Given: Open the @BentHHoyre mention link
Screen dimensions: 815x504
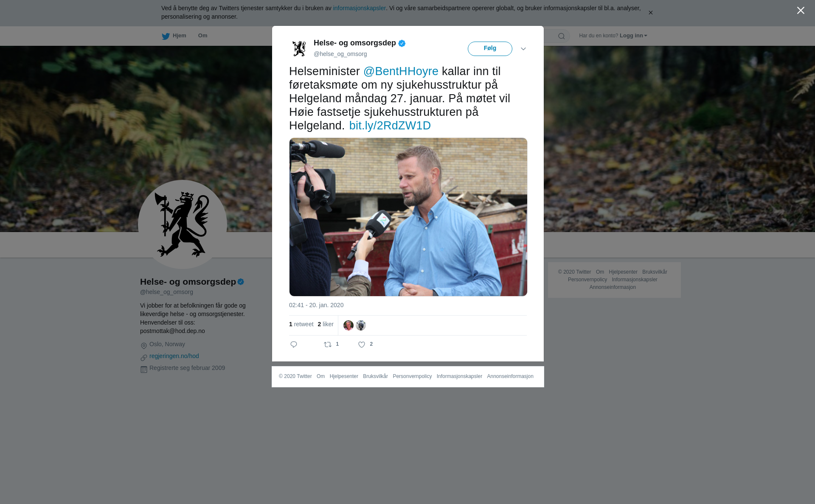Looking at the screenshot, I should pos(401,71).
